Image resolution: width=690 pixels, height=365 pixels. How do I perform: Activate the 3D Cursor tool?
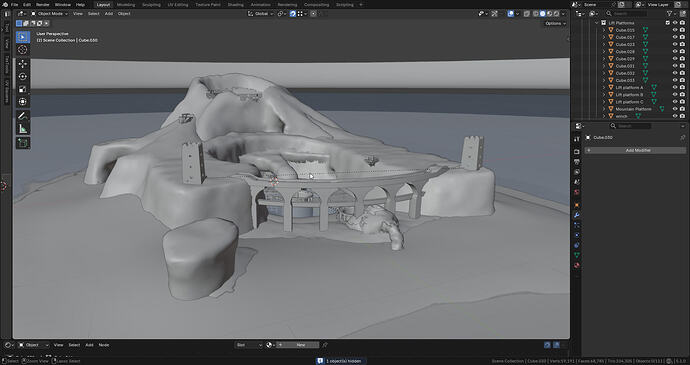coord(23,50)
